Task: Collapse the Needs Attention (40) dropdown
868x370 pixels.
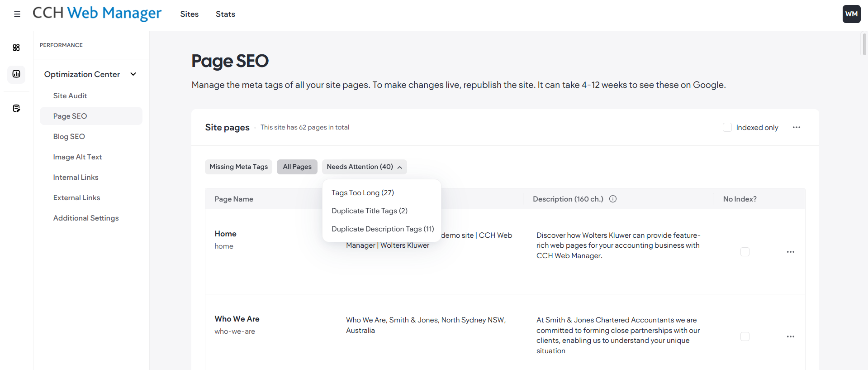Action: [365, 167]
